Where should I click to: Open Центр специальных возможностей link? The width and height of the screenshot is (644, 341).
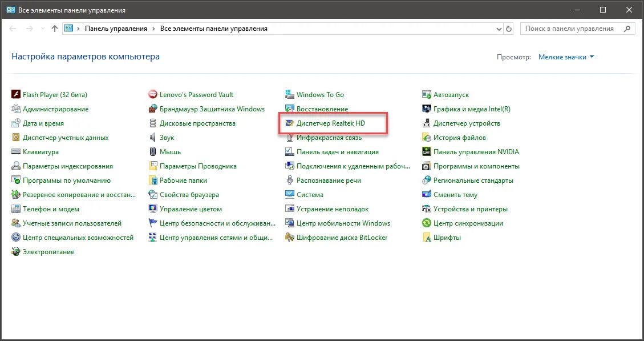coord(78,238)
